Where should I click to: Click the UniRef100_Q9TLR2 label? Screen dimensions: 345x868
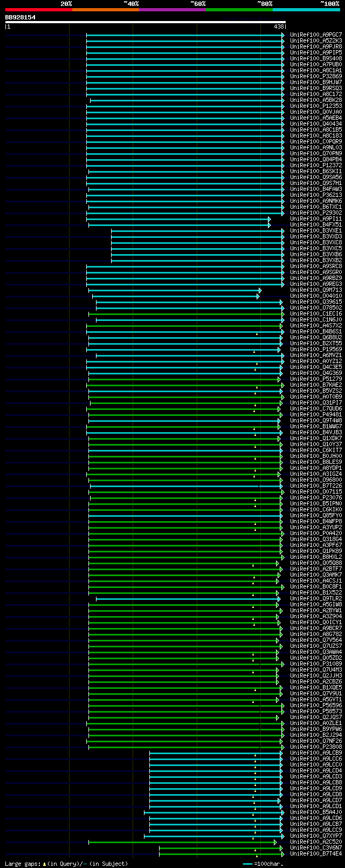click(x=316, y=599)
